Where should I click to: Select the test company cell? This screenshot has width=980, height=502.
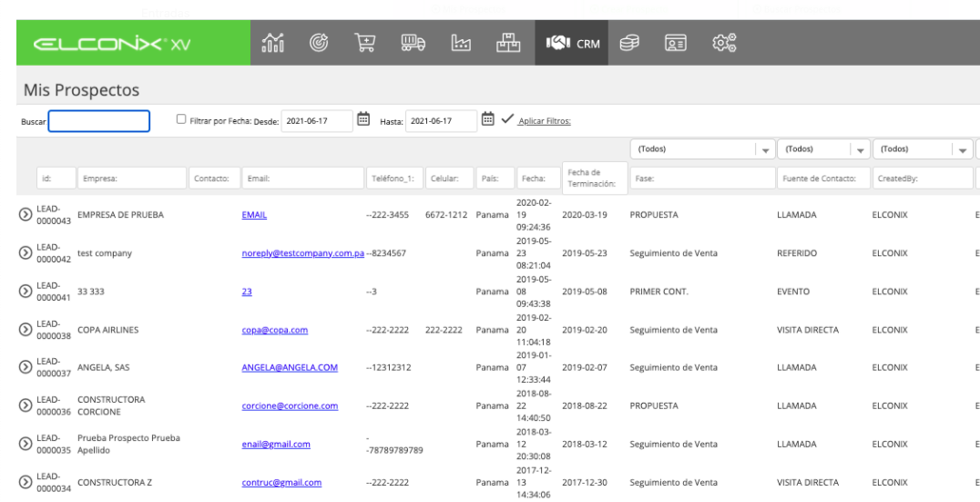(105, 253)
